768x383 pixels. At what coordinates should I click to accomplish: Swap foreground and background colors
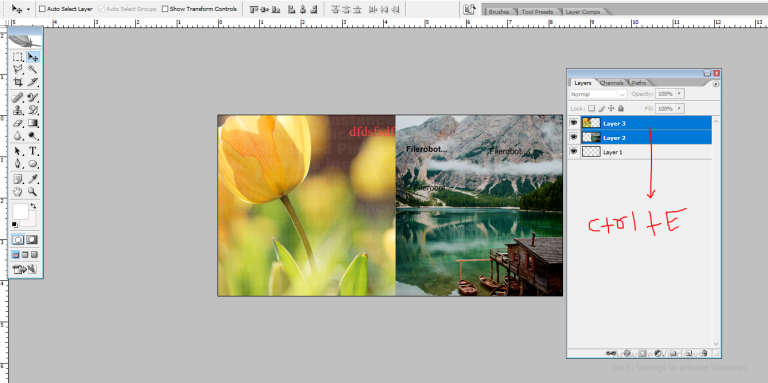point(33,206)
